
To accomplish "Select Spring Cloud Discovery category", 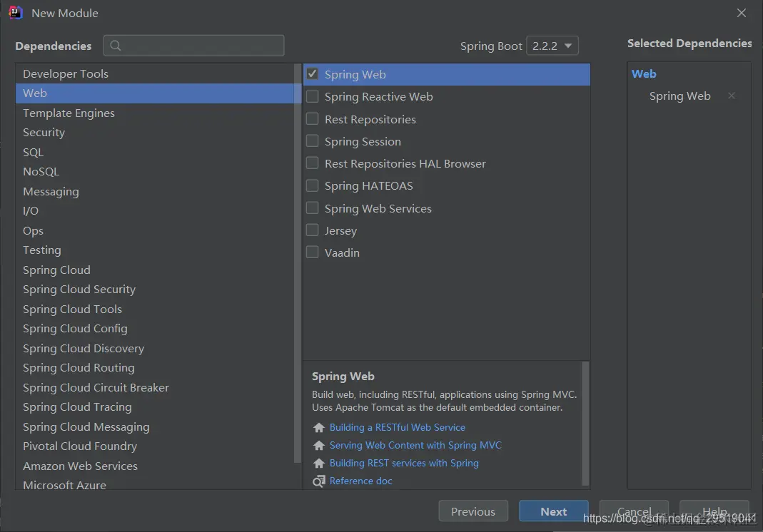I will 155,348.
